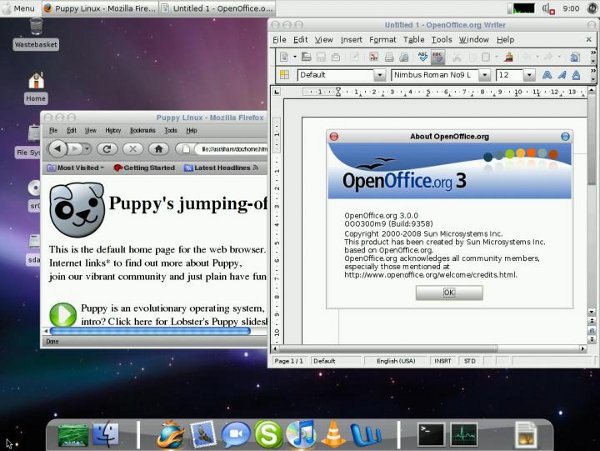600x451 pixels.
Task: Click the Hyperlink icon at the toolbar's right
Action: pos(574,57)
